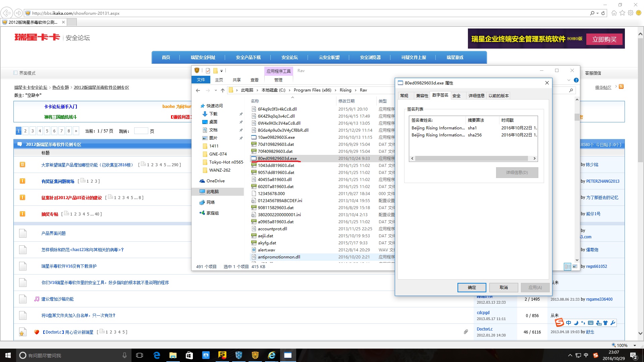Toggle the 界面模式 checkbox
The width and height of the screenshot is (644, 362).
pyautogui.click(x=15, y=73)
